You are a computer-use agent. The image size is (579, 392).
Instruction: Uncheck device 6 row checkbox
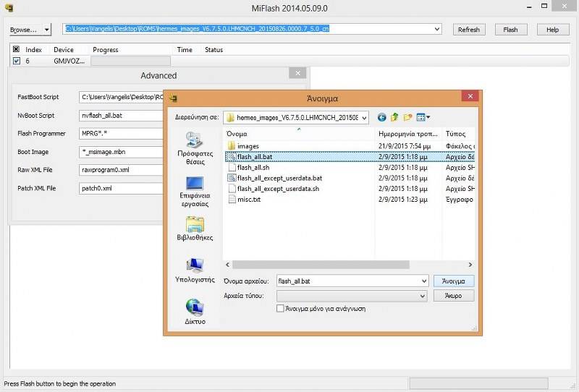pos(17,61)
